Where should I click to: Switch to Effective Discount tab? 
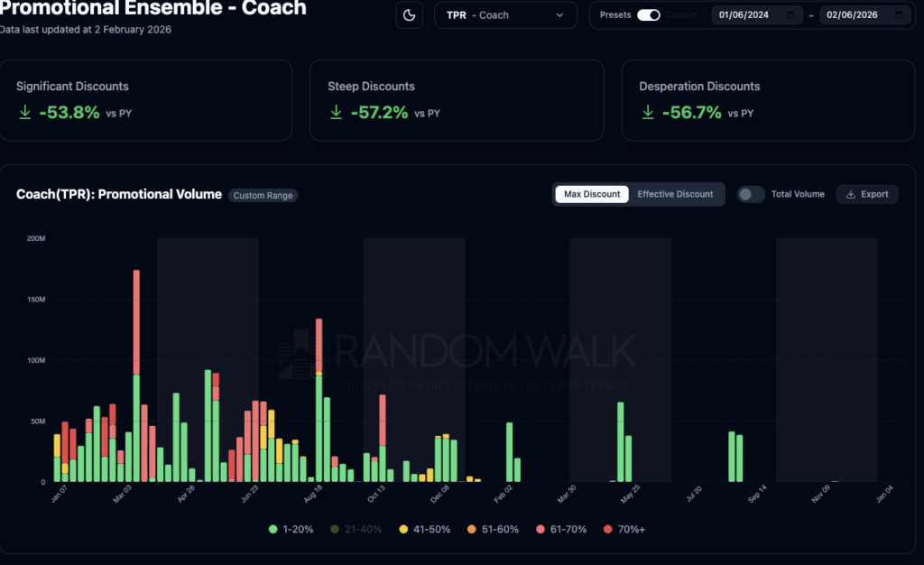pos(675,194)
